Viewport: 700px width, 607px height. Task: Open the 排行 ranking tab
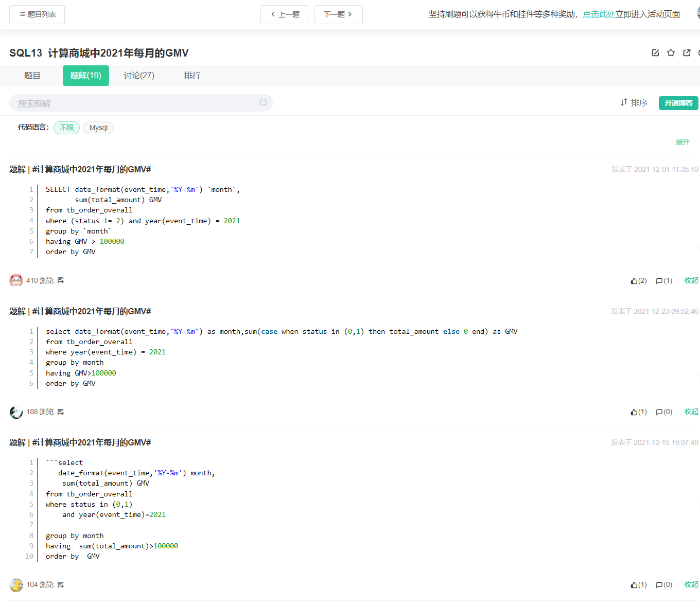pyautogui.click(x=192, y=76)
